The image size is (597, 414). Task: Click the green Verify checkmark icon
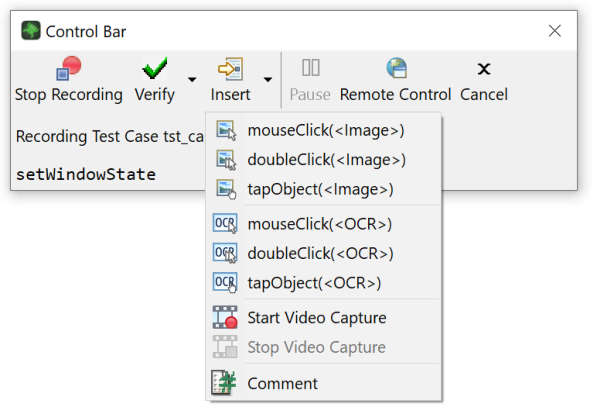point(155,68)
